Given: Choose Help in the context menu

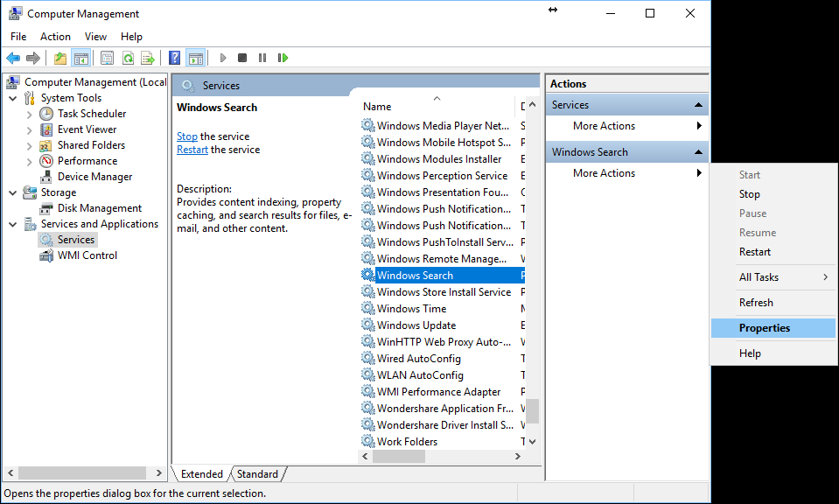Looking at the screenshot, I should click(773, 353).
